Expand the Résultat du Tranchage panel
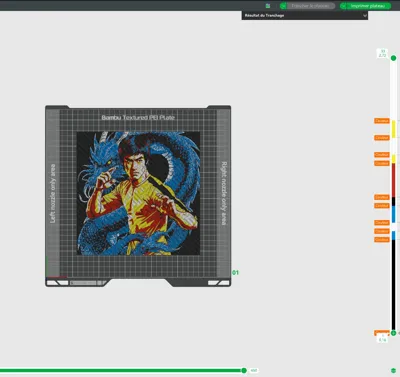 pos(305,15)
